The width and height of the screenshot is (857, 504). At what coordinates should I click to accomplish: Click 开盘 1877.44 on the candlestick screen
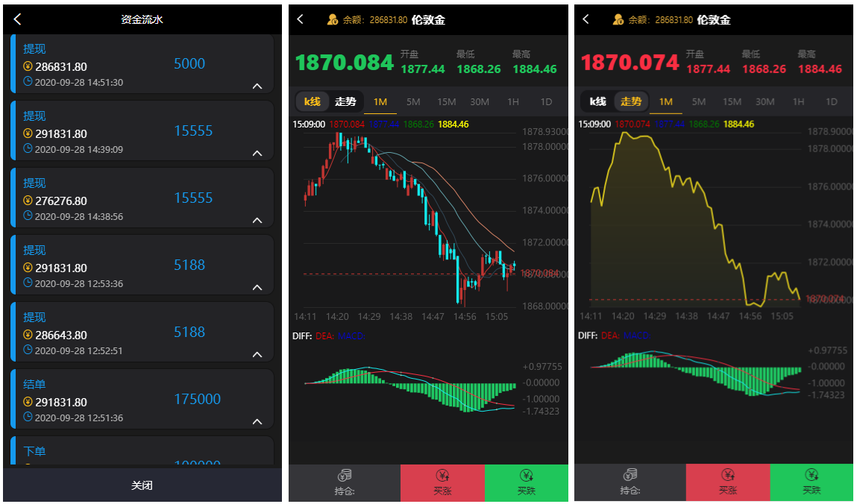click(423, 62)
